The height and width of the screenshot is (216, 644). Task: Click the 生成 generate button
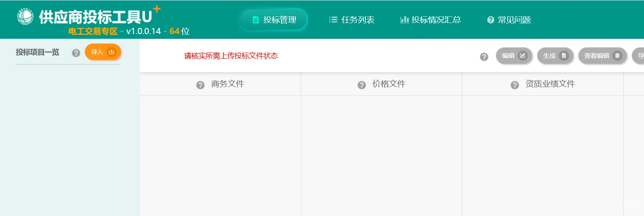tap(555, 56)
